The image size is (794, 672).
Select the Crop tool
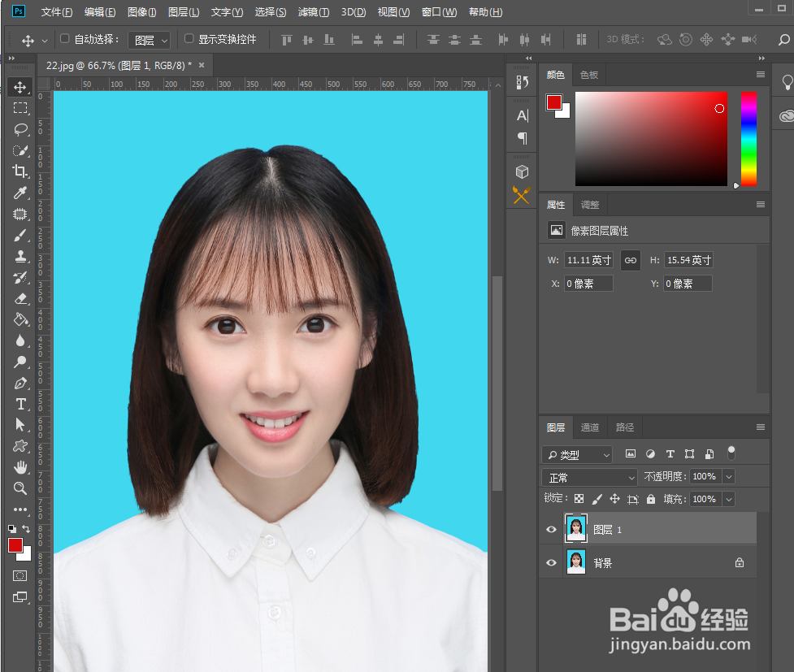[x=20, y=171]
